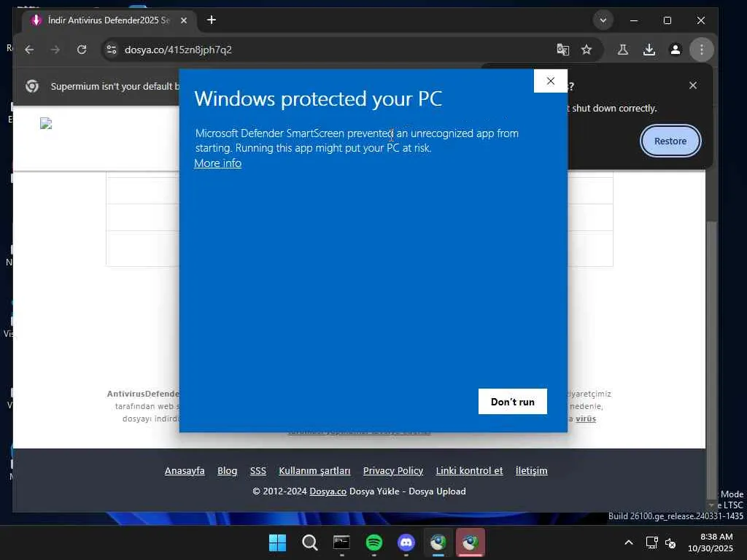The width and height of the screenshot is (747, 560).
Task: Click the Supermium default browser infobar icon
Action: pos(32,86)
